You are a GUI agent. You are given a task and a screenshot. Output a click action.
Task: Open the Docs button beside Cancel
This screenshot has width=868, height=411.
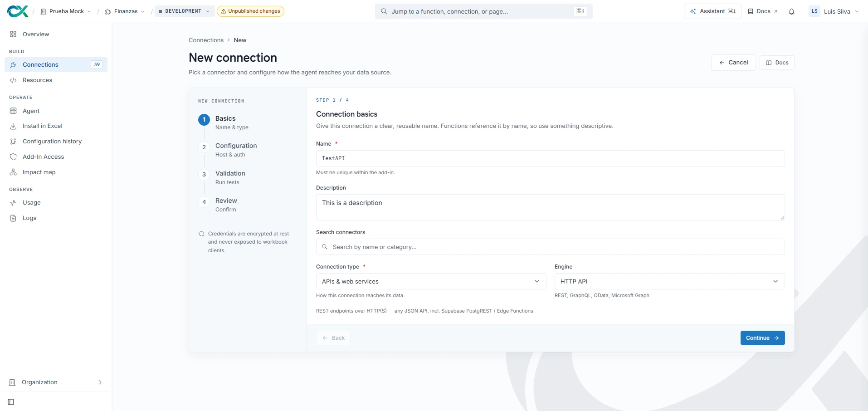[777, 63]
